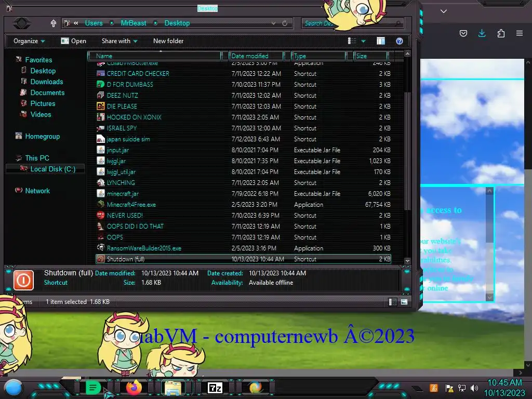Image resolution: width=532 pixels, height=399 pixels.
Task: Select lwjgl_util.jar file name
Action: [x=121, y=171]
